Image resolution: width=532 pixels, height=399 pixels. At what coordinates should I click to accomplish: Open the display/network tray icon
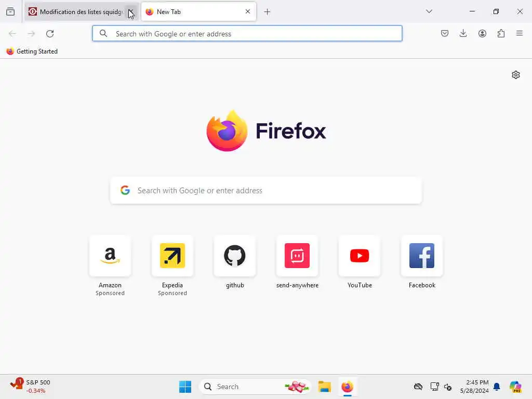click(434, 387)
